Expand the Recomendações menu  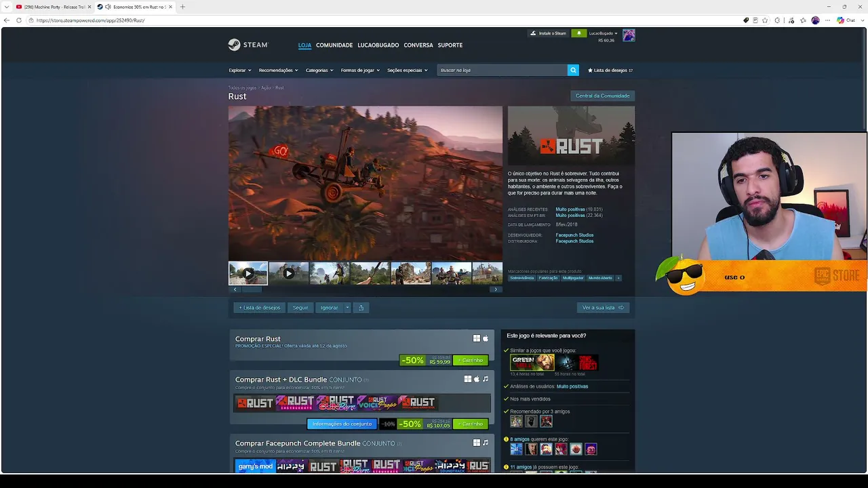278,70
